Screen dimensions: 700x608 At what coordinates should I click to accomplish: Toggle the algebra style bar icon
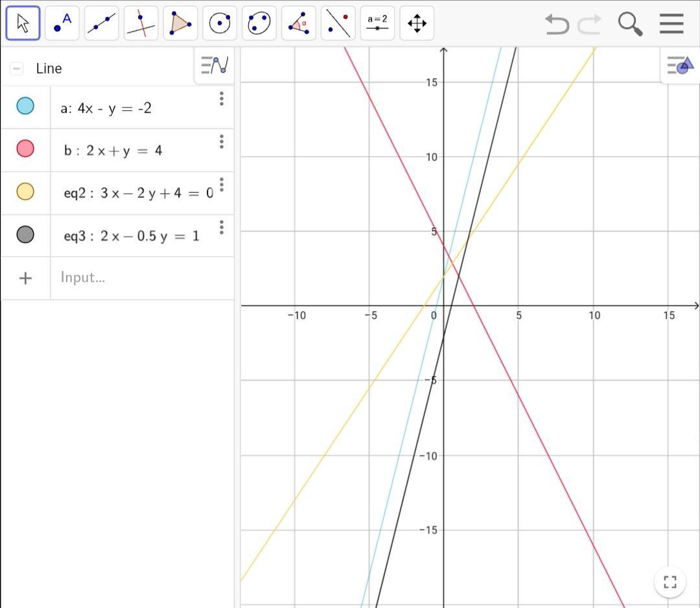click(215, 65)
